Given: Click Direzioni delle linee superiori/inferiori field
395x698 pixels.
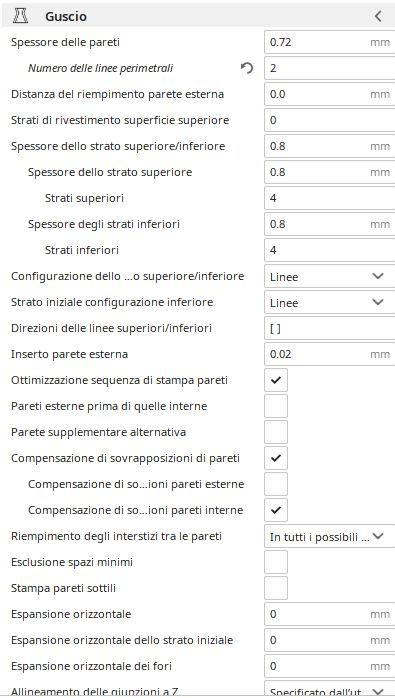Looking at the screenshot, I should coord(330,329).
